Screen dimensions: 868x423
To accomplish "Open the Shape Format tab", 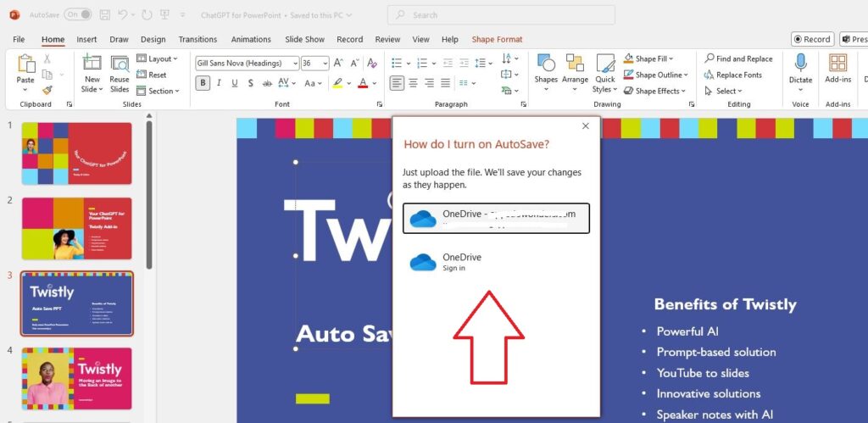I will pyautogui.click(x=497, y=39).
